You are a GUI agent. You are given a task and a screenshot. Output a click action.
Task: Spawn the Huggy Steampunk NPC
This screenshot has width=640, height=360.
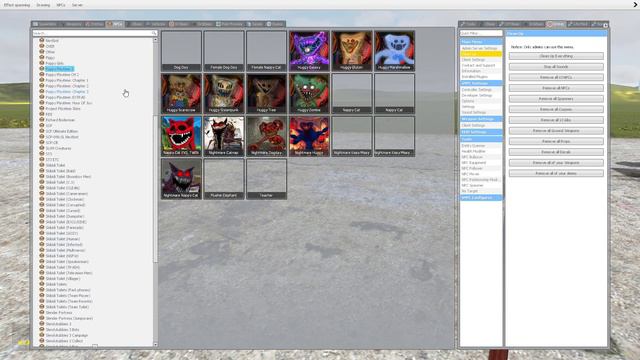(224, 93)
